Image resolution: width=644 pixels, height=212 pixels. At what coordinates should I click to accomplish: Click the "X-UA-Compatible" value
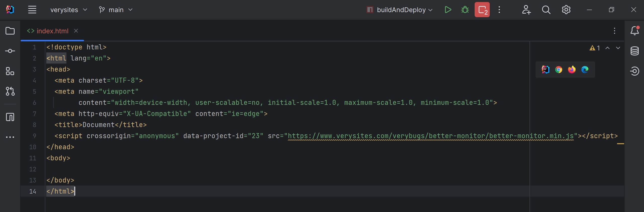pos(157,114)
